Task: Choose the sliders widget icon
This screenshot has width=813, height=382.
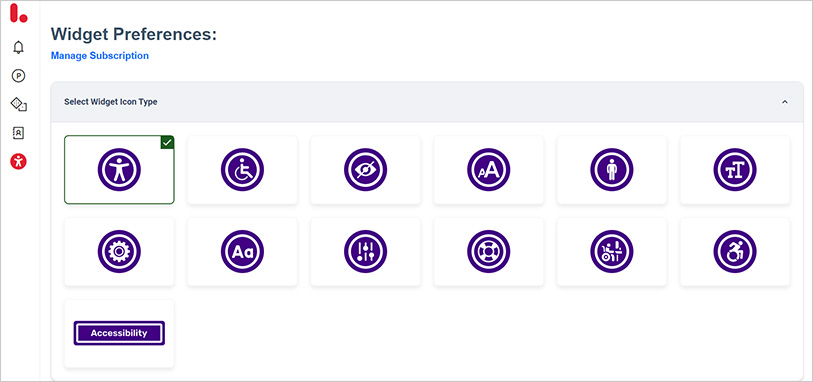Action: pyautogui.click(x=366, y=252)
